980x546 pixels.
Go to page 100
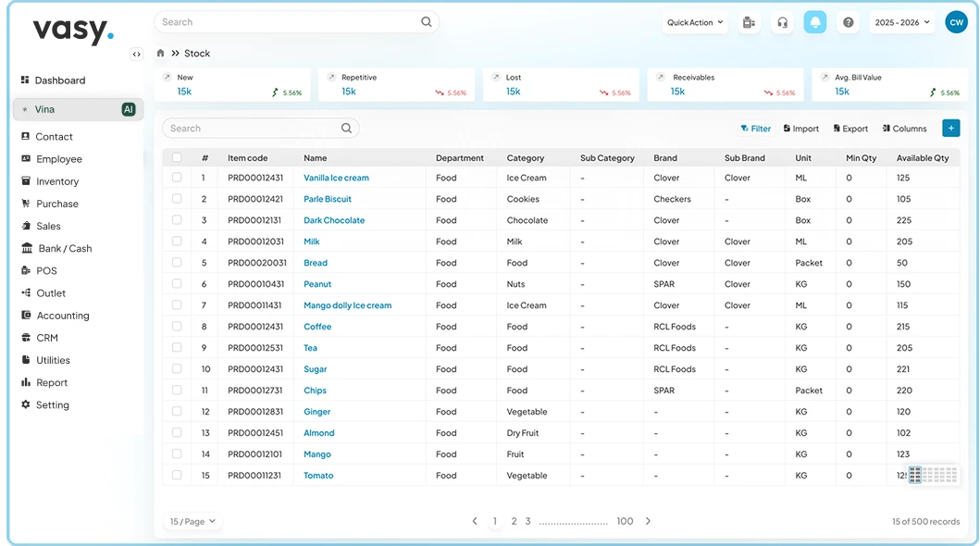tap(625, 521)
